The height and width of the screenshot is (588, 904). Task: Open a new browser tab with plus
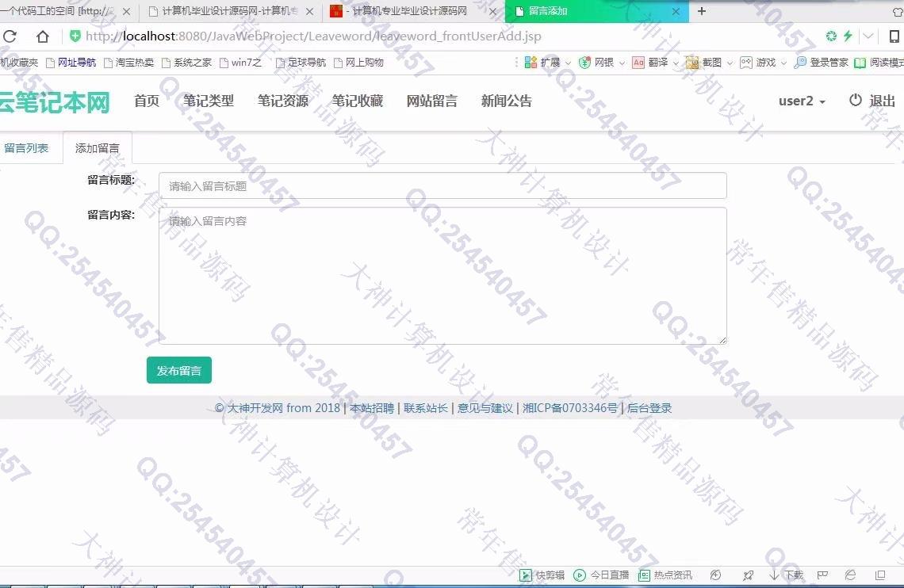tap(702, 11)
